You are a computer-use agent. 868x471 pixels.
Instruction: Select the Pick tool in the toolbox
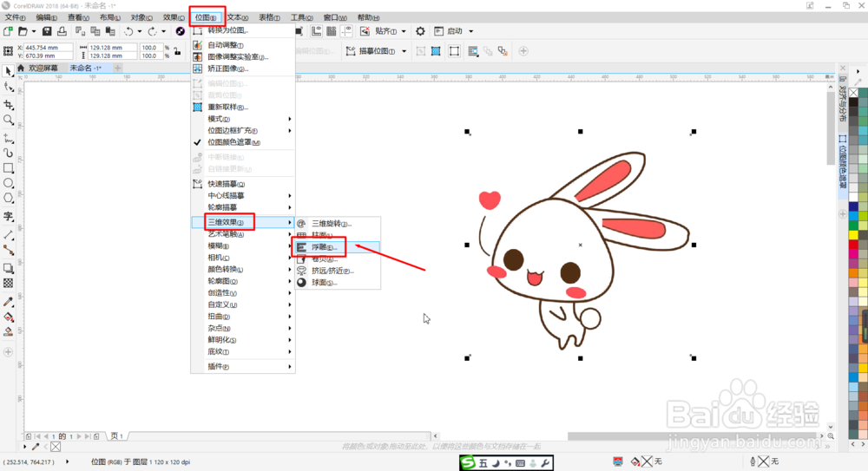point(9,71)
